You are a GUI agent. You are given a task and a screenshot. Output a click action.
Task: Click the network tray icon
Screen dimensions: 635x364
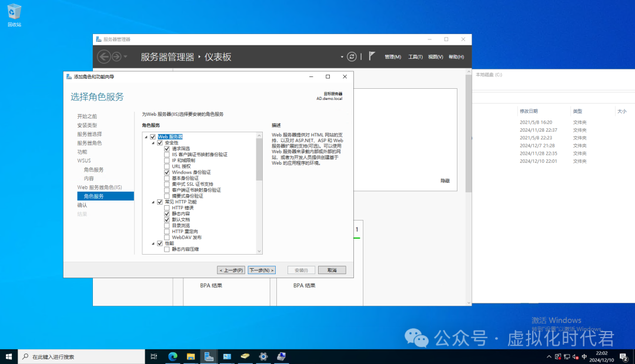point(567,357)
